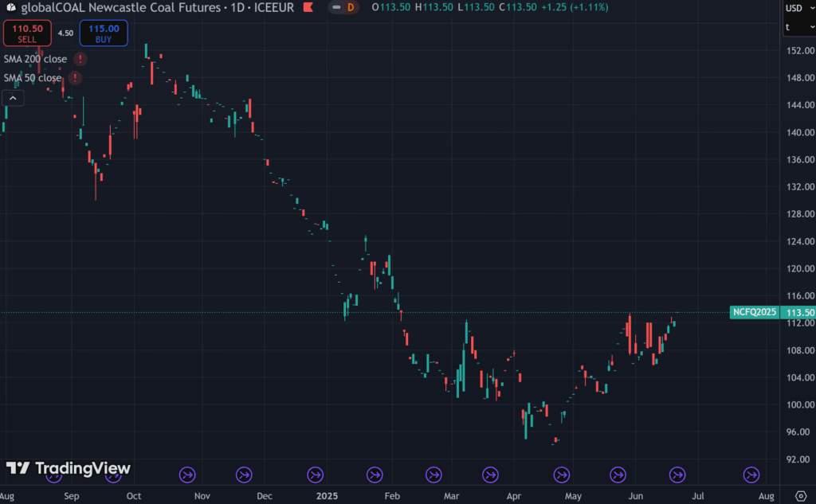The width and height of the screenshot is (816, 504).
Task: Click the highlighted 113.50 last price tag
Action: (x=799, y=313)
